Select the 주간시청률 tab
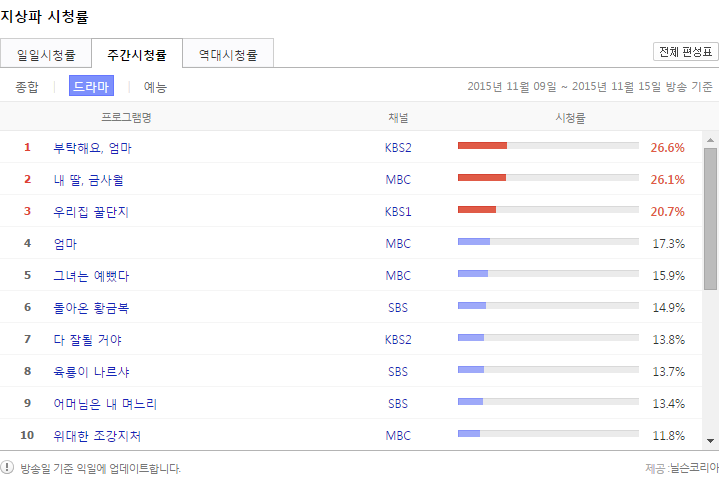725x483 pixels. point(137,54)
